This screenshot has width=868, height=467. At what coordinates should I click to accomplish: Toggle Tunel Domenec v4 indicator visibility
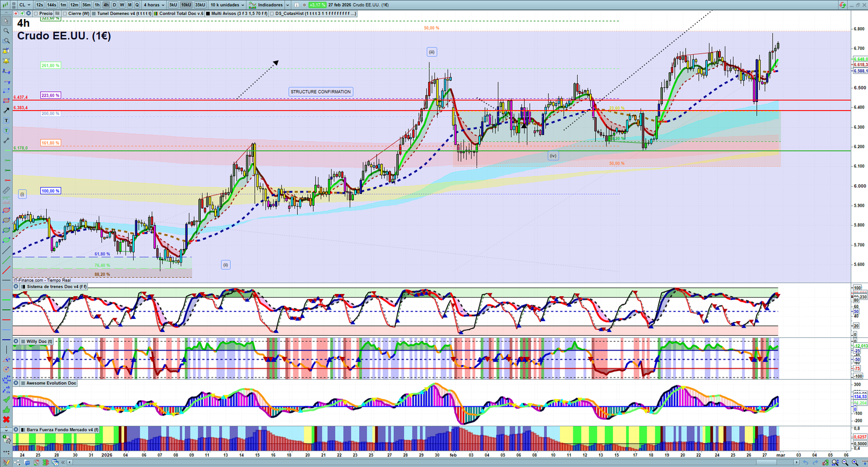94,13
